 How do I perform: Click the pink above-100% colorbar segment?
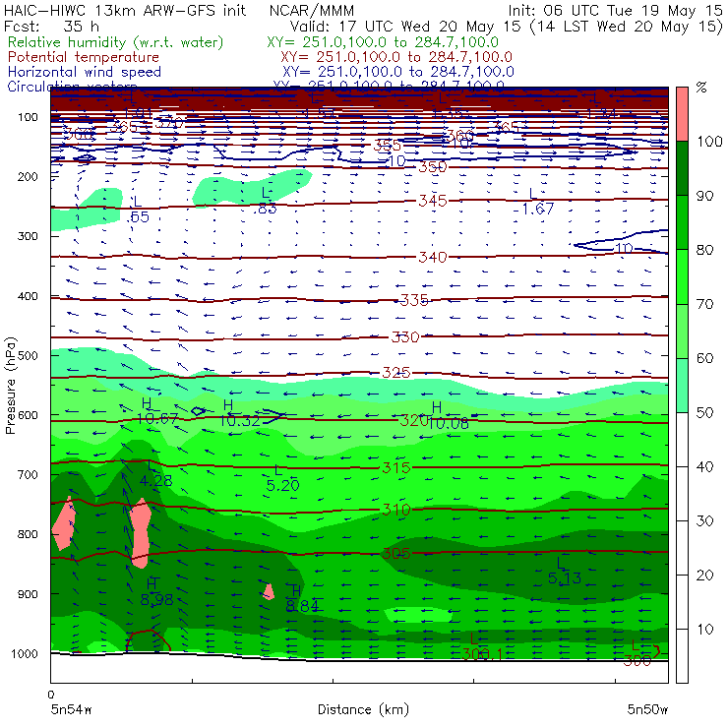682,114
